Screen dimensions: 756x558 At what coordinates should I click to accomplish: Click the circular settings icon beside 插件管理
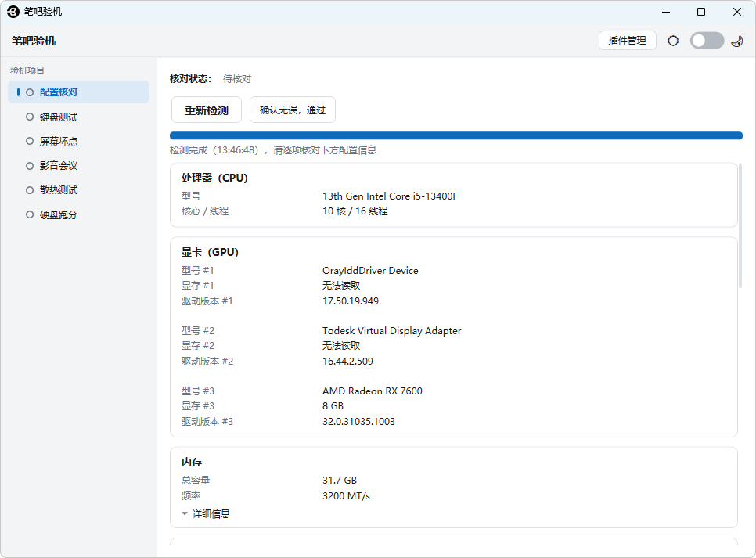[673, 41]
